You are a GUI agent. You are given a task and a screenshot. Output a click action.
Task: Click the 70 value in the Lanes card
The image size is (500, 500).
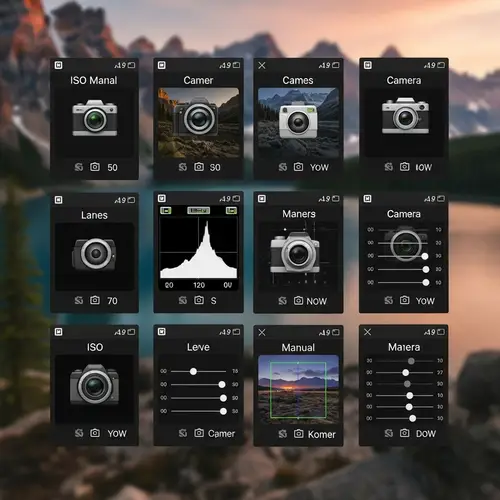pyautogui.click(x=112, y=301)
